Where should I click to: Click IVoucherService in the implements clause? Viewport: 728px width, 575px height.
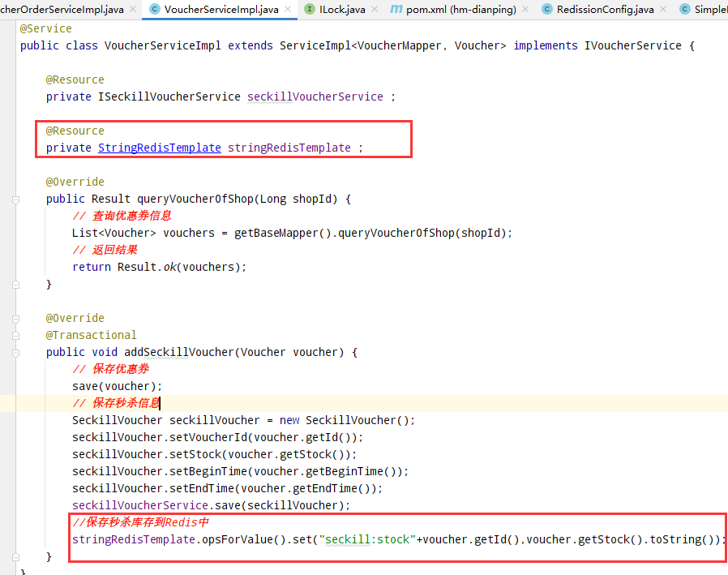point(633,45)
